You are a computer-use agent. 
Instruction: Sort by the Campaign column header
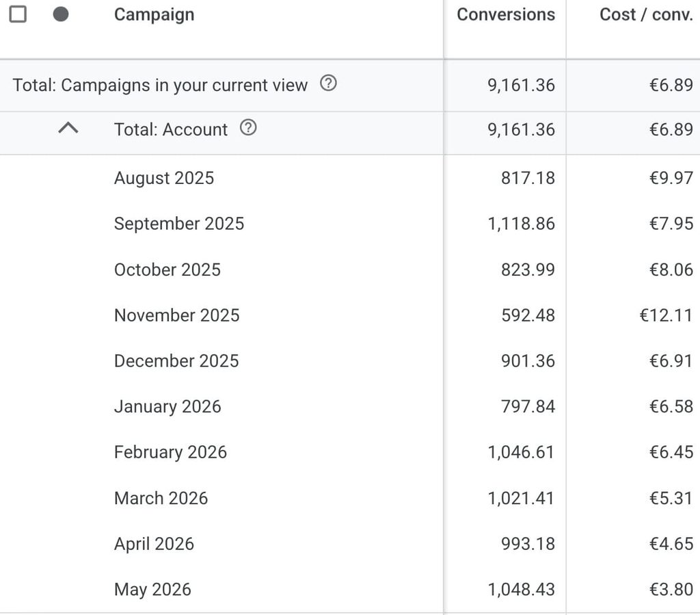154,15
